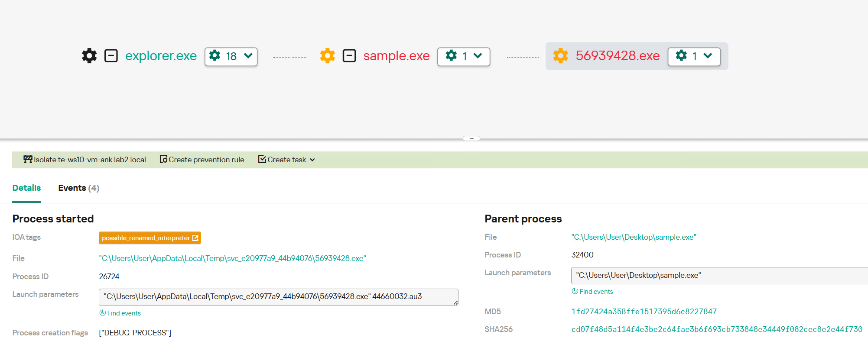Image resolution: width=868 pixels, height=341 pixels.
Task: Click the Isolate host barrier icon
Action: click(x=28, y=159)
